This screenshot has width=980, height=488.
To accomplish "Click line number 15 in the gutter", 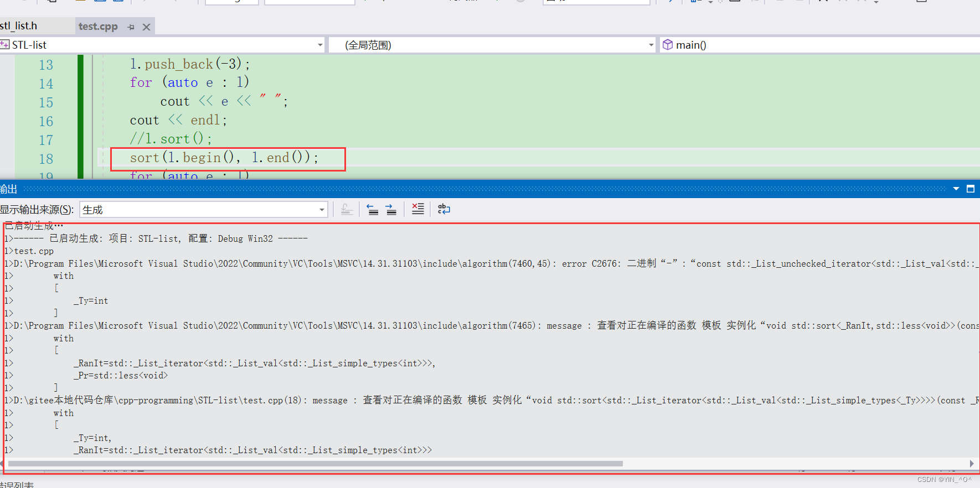I will [46, 103].
